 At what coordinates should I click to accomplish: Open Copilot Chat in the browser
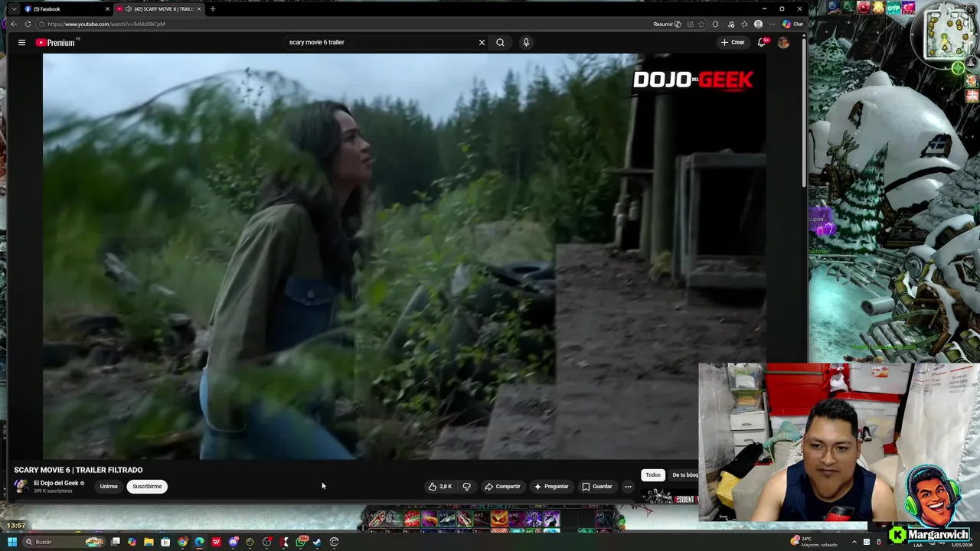pyautogui.click(x=792, y=24)
